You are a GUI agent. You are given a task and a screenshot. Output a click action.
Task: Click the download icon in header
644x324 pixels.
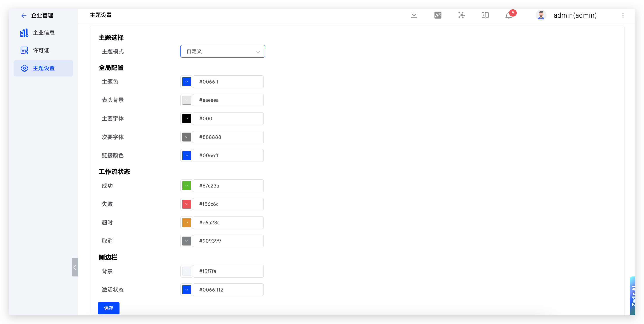pyautogui.click(x=414, y=15)
